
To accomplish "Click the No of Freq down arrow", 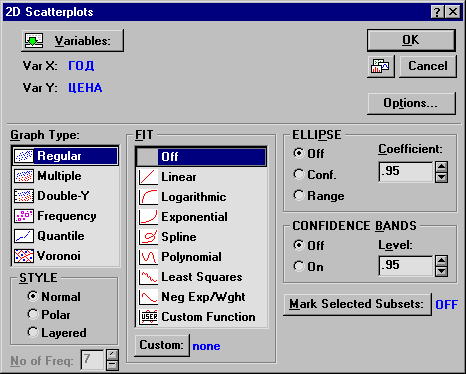I will pos(112,365).
